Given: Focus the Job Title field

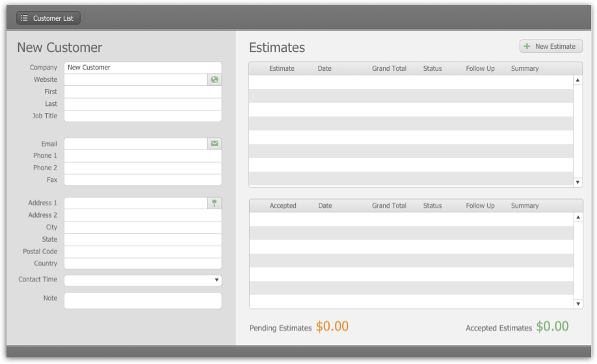Looking at the screenshot, I should (x=143, y=116).
